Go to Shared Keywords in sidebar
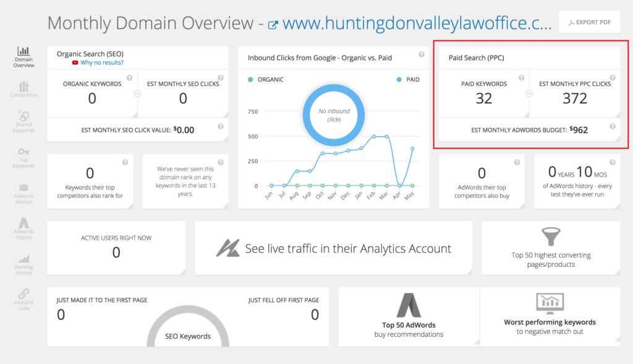 click(23, 121)
